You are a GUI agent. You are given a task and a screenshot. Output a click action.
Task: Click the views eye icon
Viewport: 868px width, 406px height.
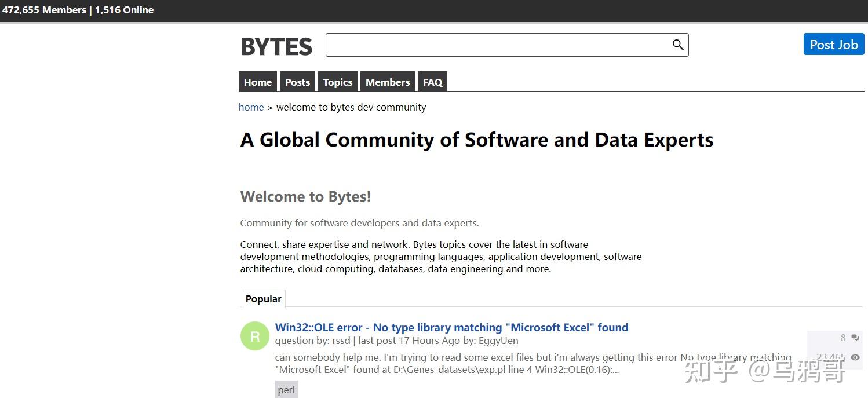click(x=855, y=357)
